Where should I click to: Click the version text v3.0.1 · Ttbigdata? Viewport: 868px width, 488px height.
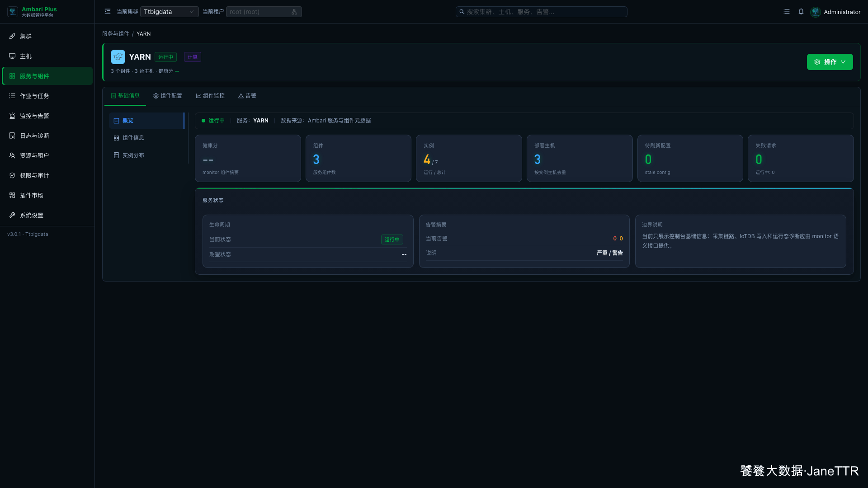tap(28, 234)
